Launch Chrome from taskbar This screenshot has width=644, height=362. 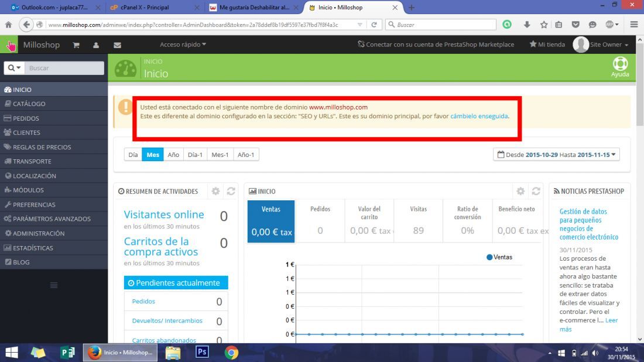point(231,353)
